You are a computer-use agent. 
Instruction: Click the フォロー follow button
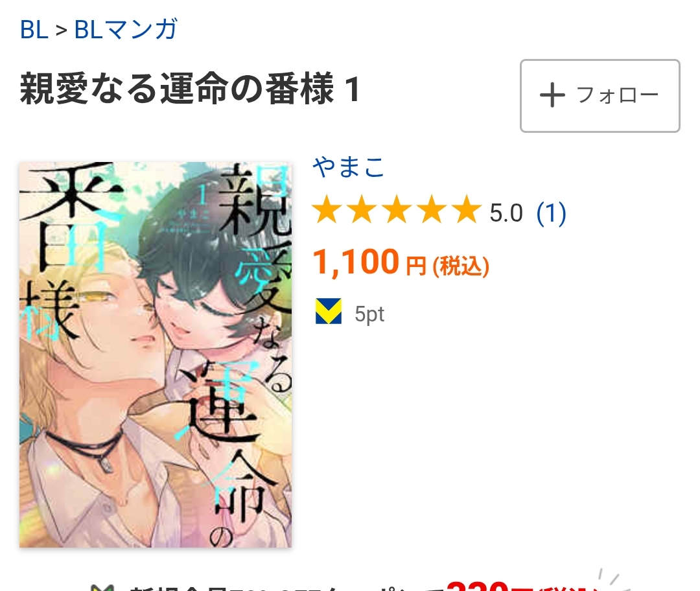coord(600,95)
